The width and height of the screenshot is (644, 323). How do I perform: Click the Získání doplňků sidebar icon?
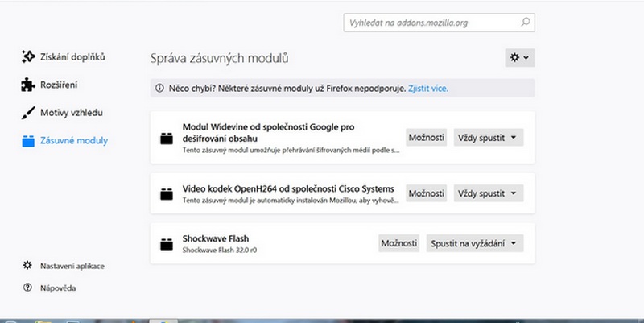click(x=29, y=57)
